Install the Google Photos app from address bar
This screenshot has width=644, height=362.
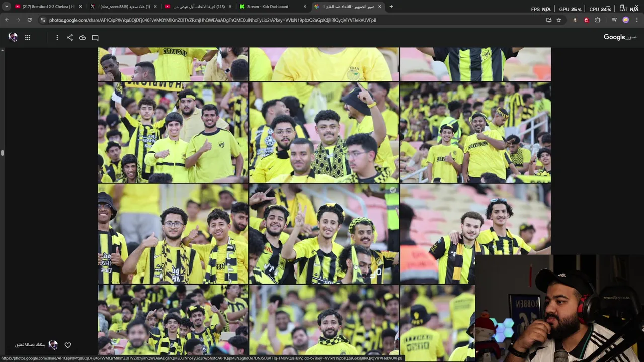pyautogui.click(x=549, y=20)
